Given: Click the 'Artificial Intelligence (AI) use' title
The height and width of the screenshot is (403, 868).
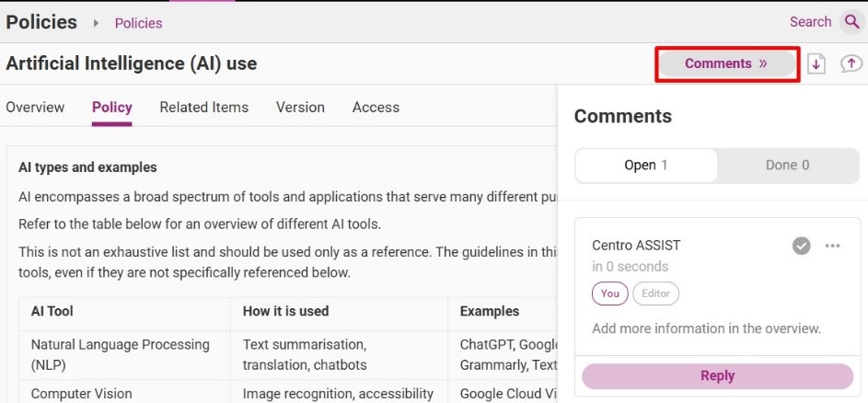Looking at the screenshot, I should 132,63.
